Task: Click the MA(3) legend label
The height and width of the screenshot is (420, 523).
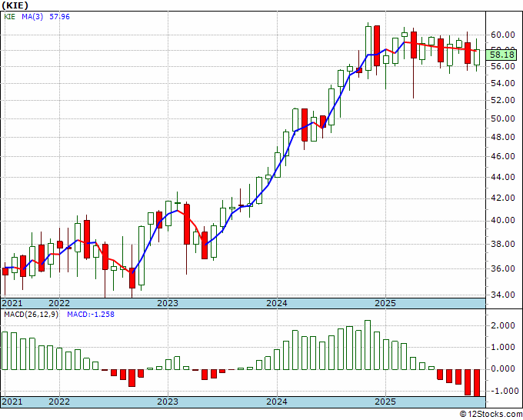Action: tap(32, 16)
